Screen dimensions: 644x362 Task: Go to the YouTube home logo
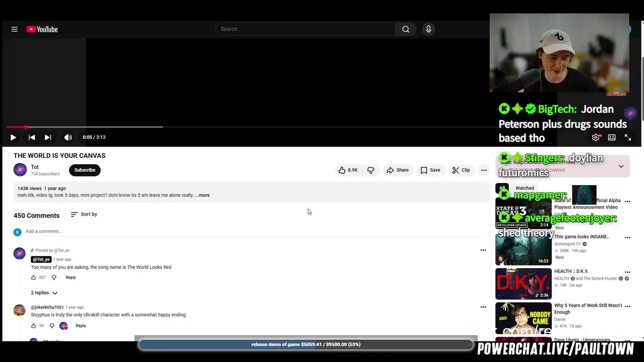tap(42, 29)
